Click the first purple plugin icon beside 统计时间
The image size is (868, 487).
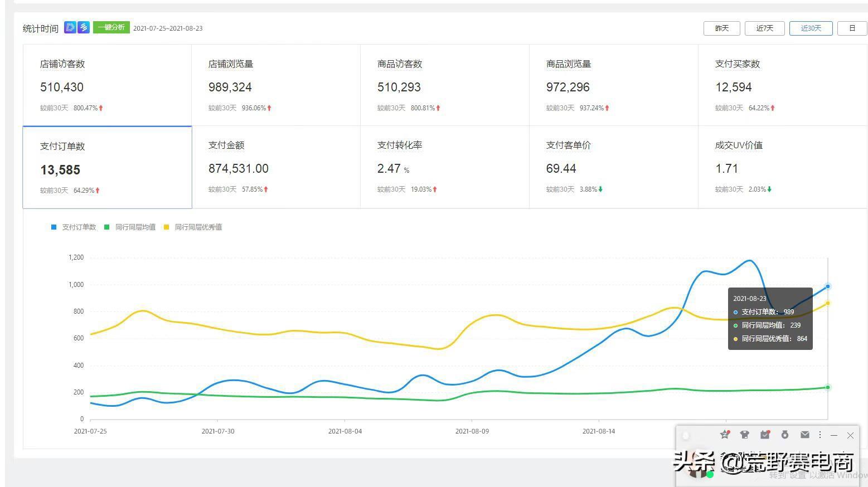tap(70, 27)
